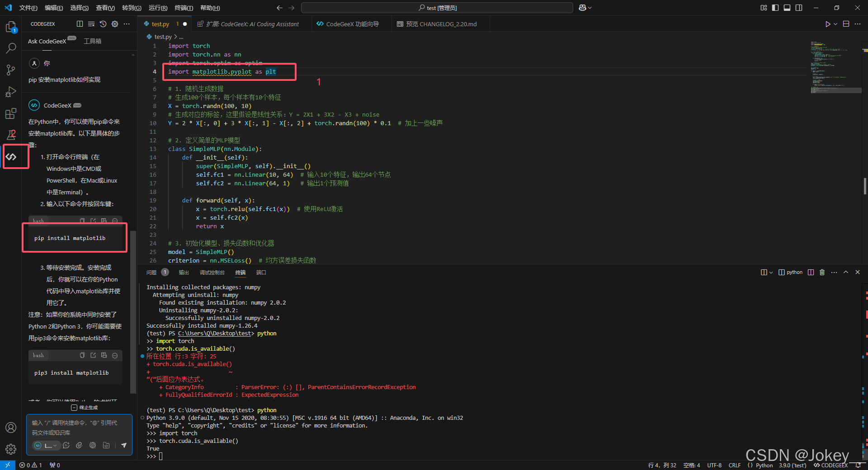The height and width of the screenshot is (470, 868).
Task: Start a new chat in CodeGeeX input box
Action: click(66, 445)
